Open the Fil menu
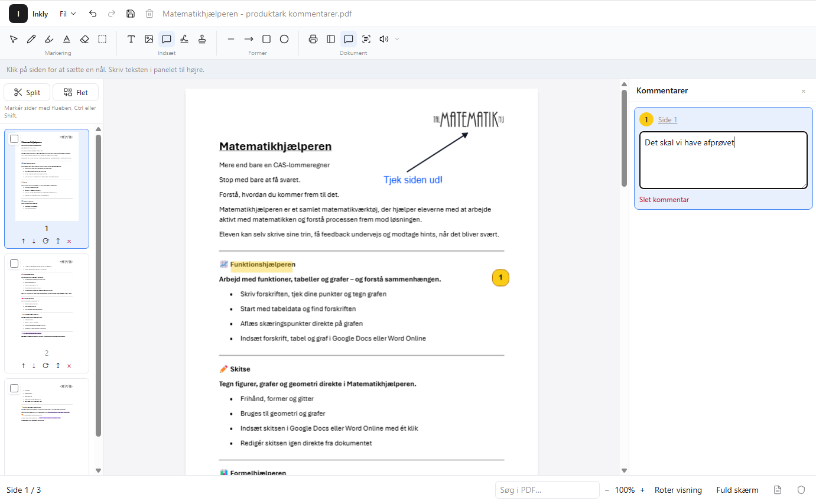Image resolution: width=816 pixels, height=504 pixels. [x=68, y=14]
